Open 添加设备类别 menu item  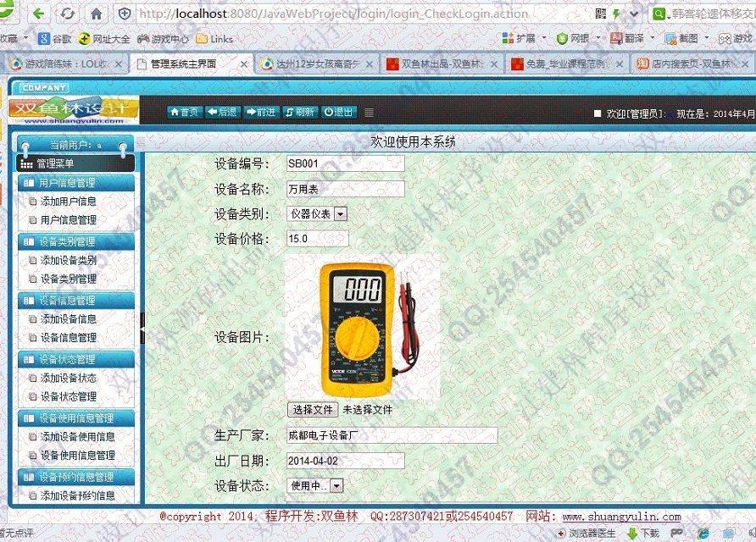(x=68, y=261)
